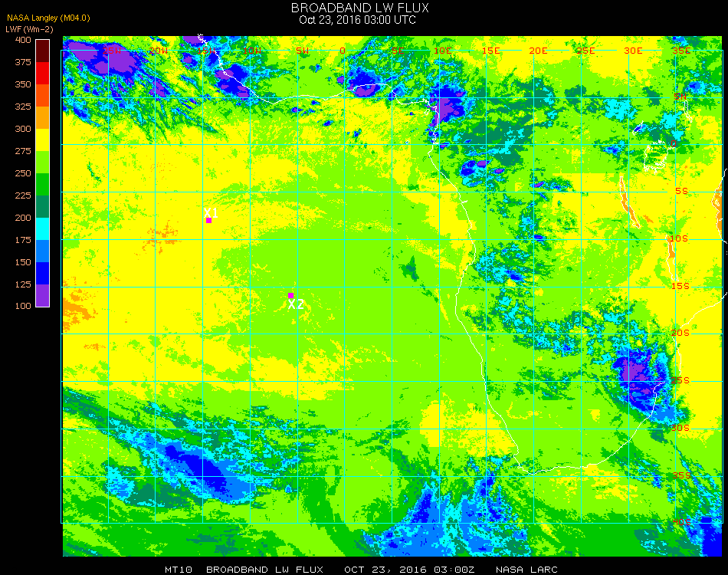Click the magenta X2 marker square

pyautogui.click(x=290, y=296)
